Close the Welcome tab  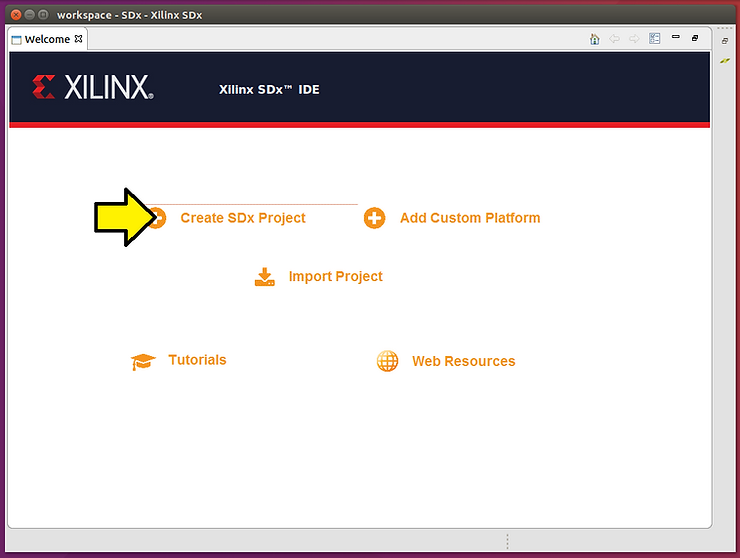[78, 39]
